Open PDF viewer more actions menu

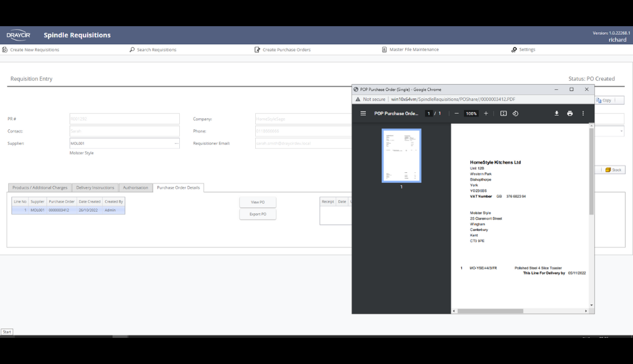[583, 113]
